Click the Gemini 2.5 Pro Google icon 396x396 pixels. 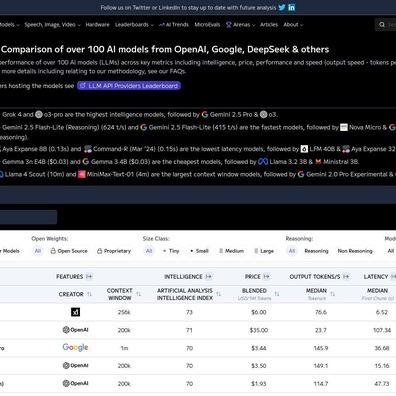(x=205, y=115)
